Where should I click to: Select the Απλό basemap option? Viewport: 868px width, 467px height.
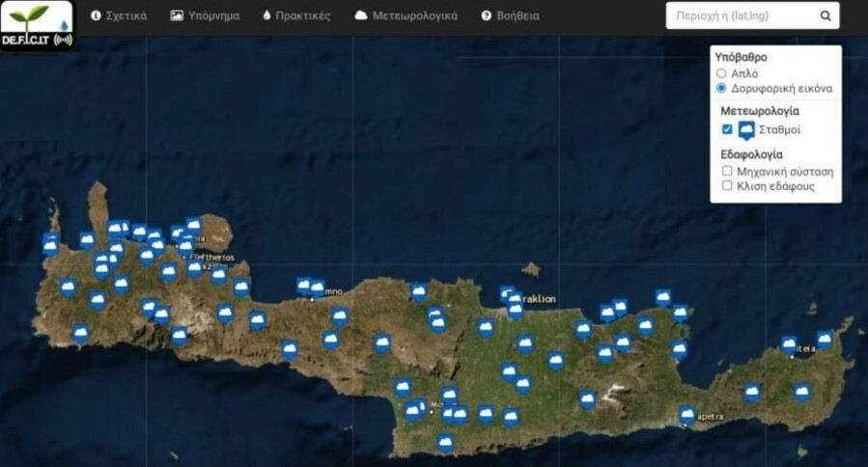(x=721, y=73)
